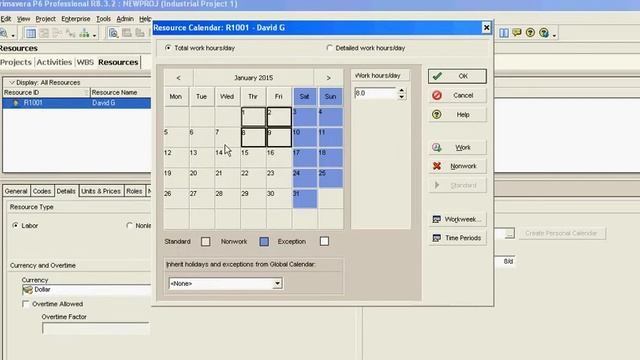Open the Units & Prices tab
Viewport: 640px width, 360px height.
(x=101, y=191)
